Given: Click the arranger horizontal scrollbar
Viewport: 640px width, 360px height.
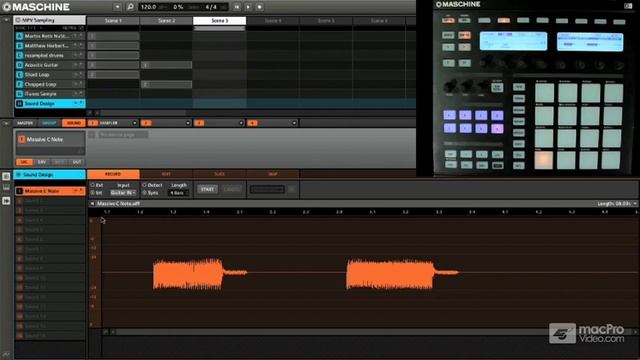Looking at the screenshot, I should pyautogui.click(x=143, y=113).
